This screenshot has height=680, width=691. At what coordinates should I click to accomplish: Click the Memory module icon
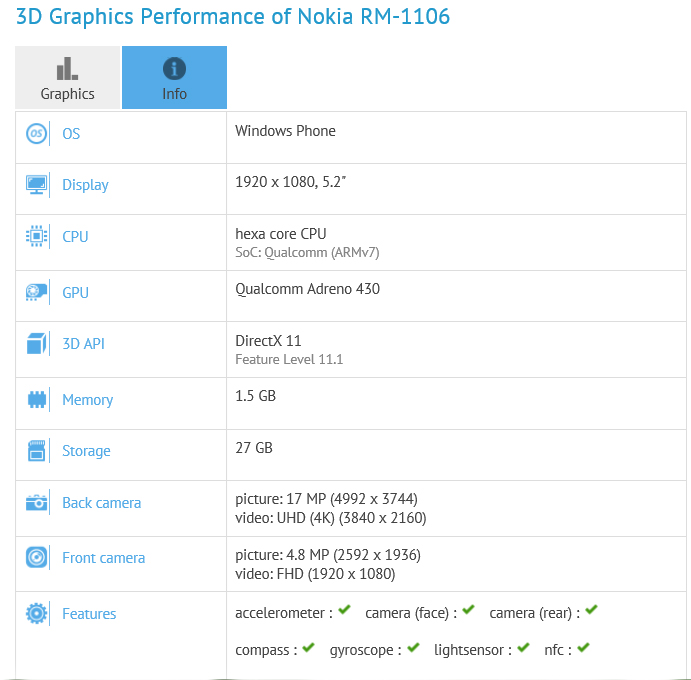point(37,400)
